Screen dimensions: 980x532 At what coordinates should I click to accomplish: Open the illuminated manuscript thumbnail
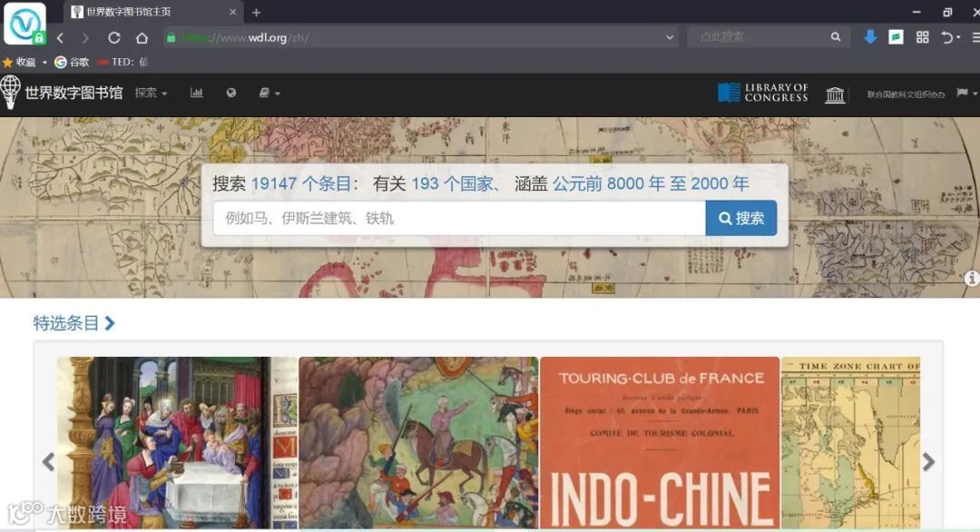[178, 443]
